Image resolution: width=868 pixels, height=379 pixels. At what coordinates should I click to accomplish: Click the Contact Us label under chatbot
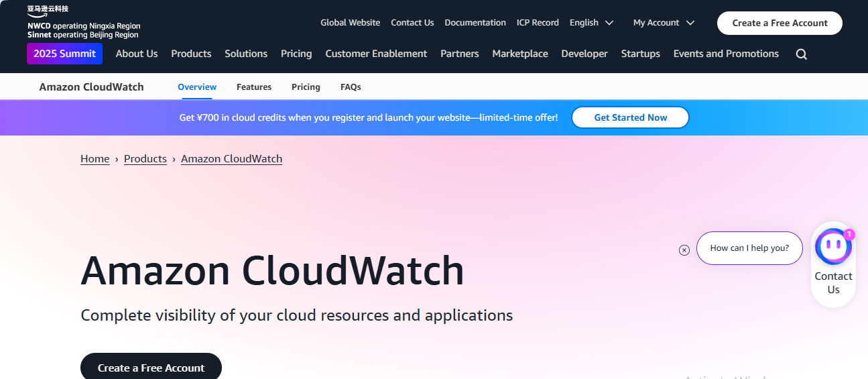(x=833, y=283)
